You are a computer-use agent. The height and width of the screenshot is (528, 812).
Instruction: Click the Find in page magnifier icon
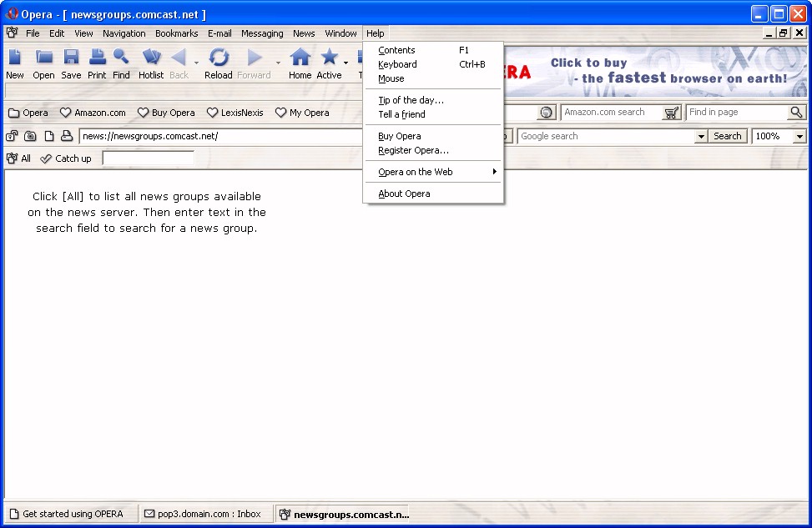(796, 113)
